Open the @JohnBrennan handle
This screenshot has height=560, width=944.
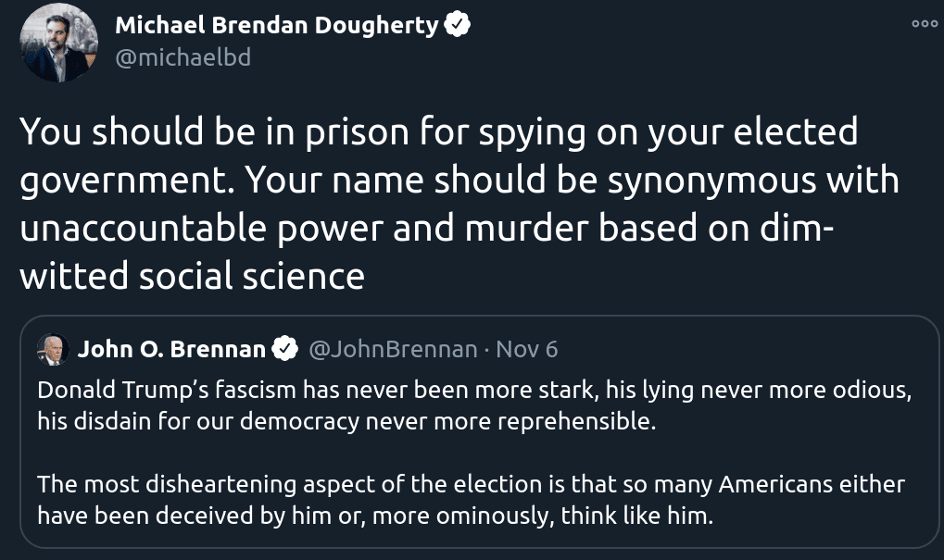(392, 349)
